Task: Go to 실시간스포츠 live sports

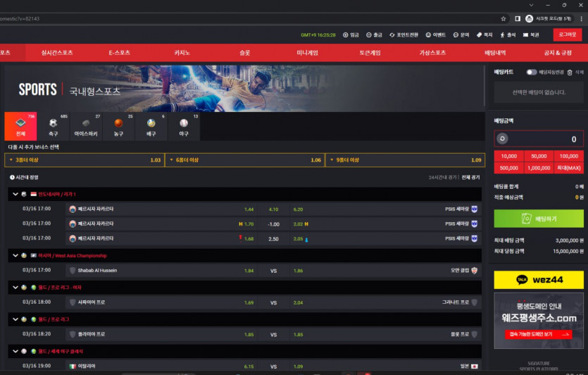Action: [x=57, y=53]
